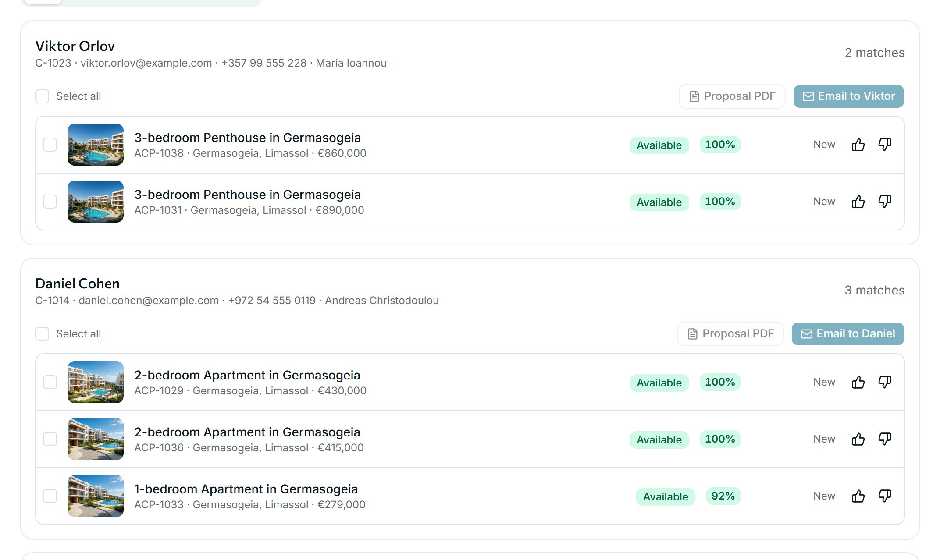
Task: Check Select all for Viktor Orlov
Action: tap(42, 96)
